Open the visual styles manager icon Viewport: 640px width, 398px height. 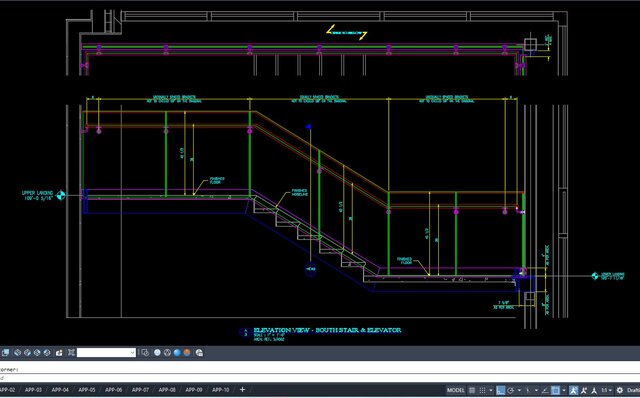click(199, 353)
